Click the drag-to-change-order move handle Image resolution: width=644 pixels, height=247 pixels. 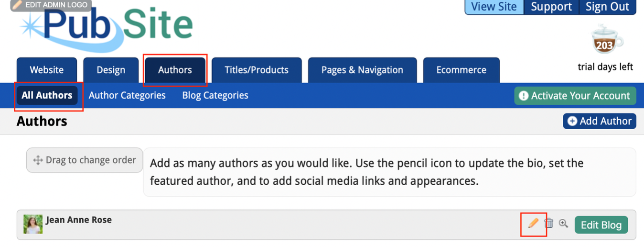click(x=38, y=160)
